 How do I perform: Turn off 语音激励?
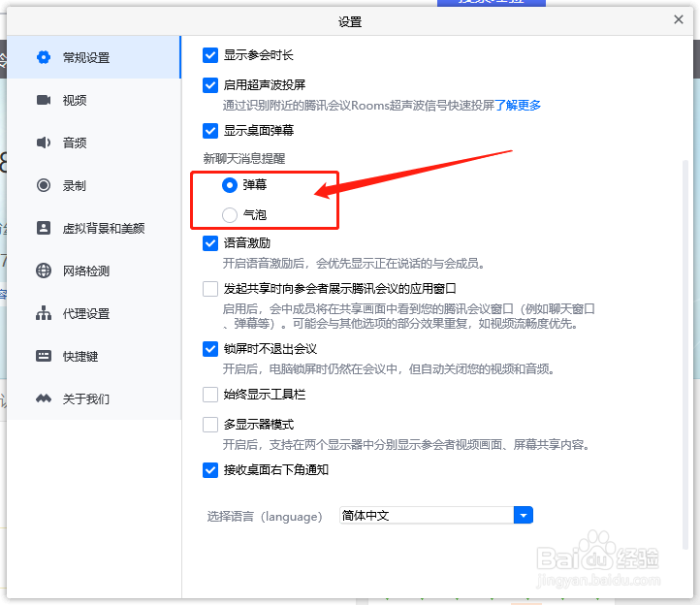click(210, 243)
